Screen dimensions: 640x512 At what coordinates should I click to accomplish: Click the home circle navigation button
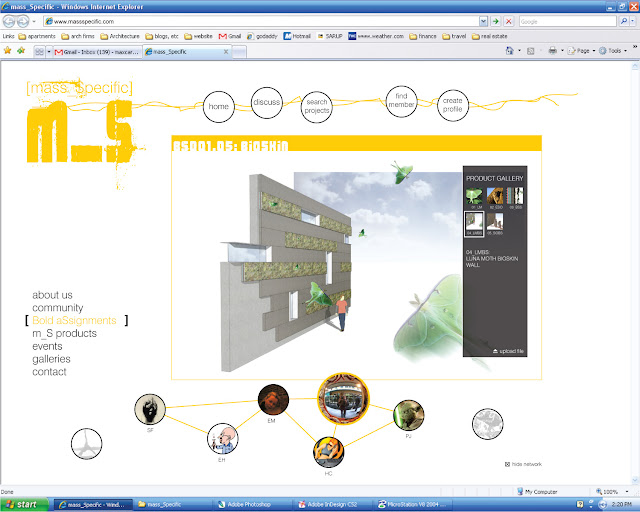[219, 107]
